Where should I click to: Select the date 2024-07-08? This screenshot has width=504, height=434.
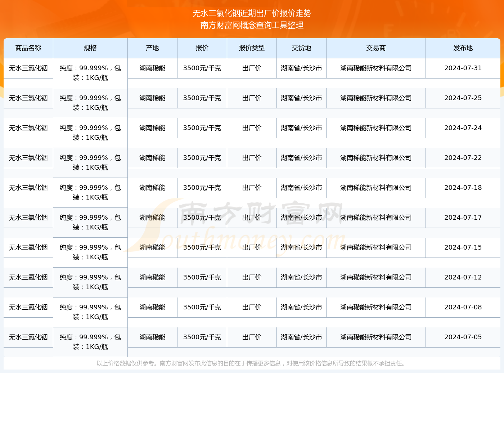tap(463, 307)
